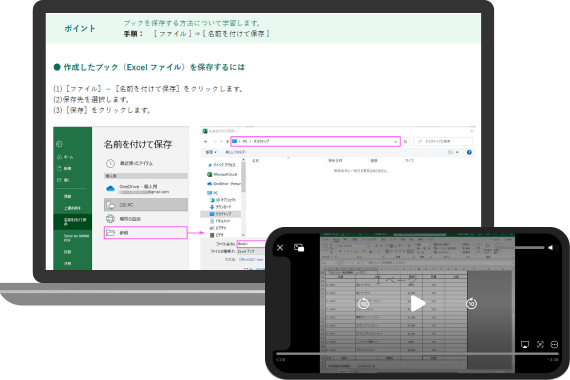This screenshot has width=570, height=380.
Task: Click the AirPlay icon in video player
Action: tap(525, 345)
